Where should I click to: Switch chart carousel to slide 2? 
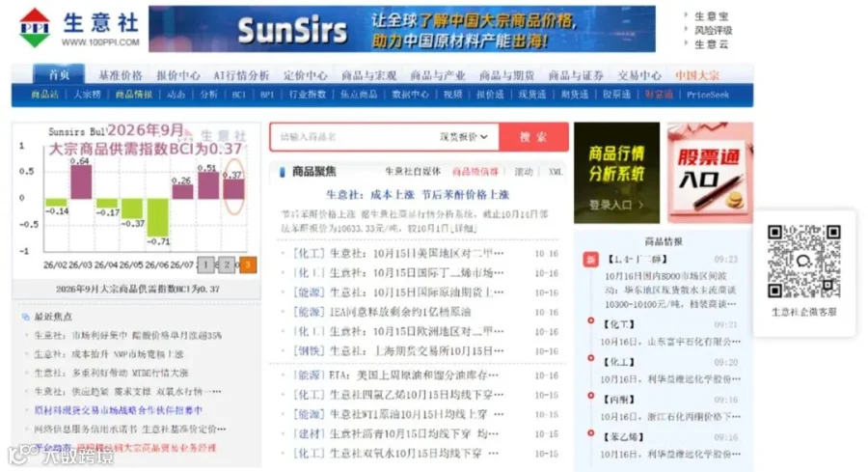tap(227, 264)
